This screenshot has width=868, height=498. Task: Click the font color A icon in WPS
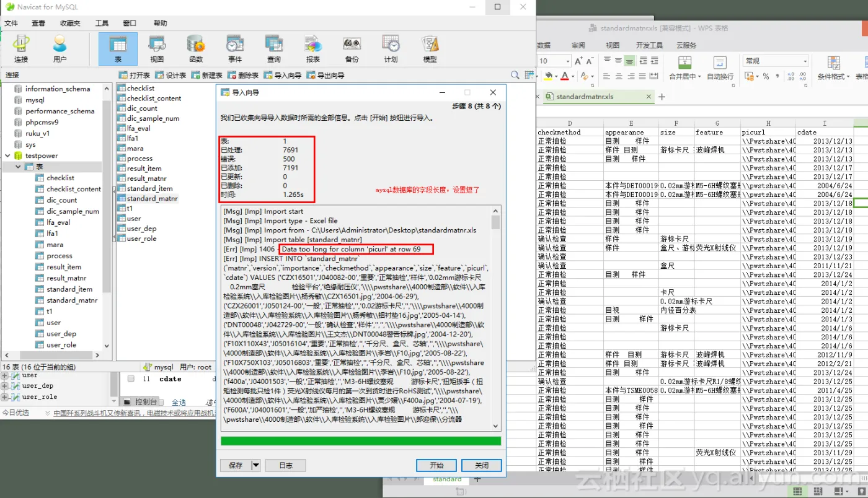point(564,76)
